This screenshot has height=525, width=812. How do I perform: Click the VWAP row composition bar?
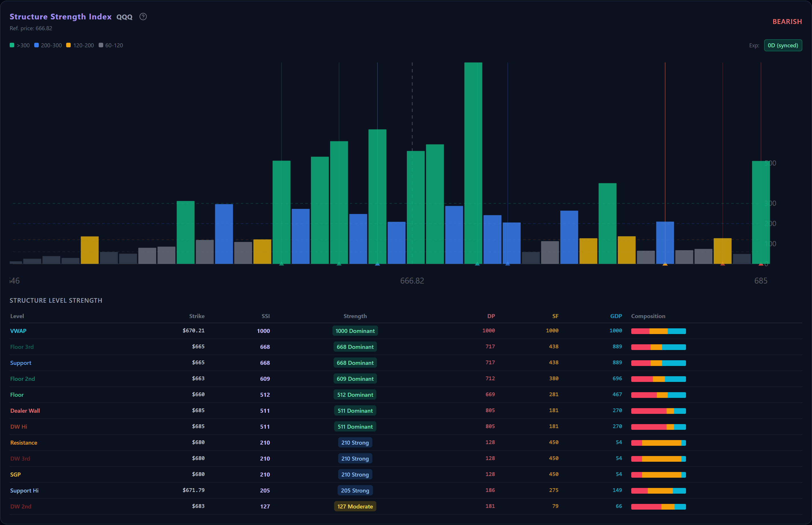click(658, 331)
